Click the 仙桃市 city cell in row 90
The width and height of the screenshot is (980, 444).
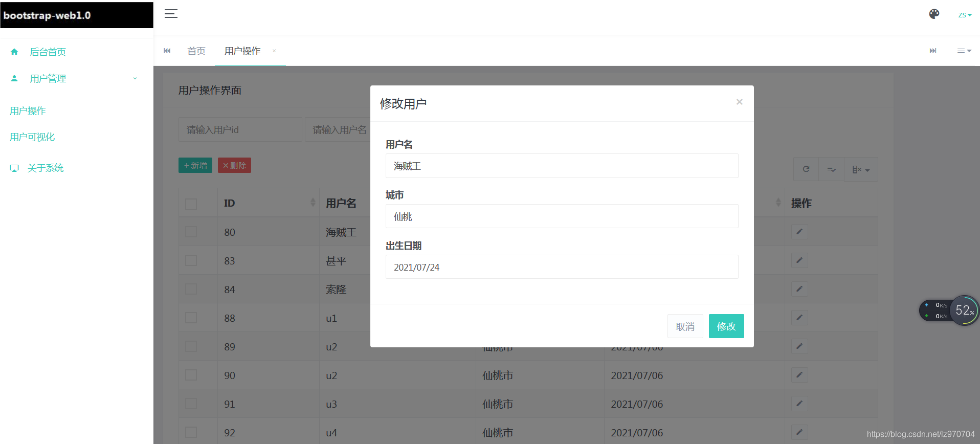click(x=498, y=375)
